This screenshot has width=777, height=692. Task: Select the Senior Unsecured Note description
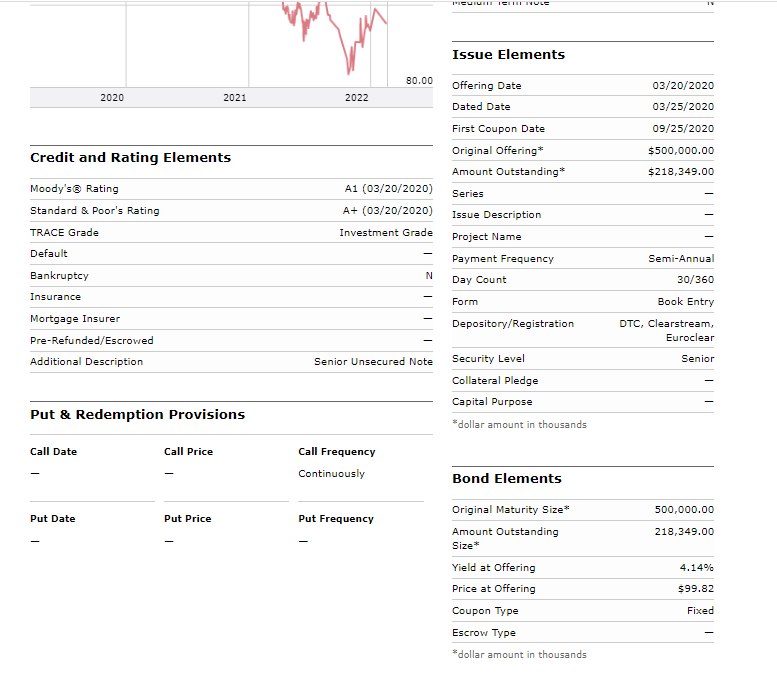[373, 362]
